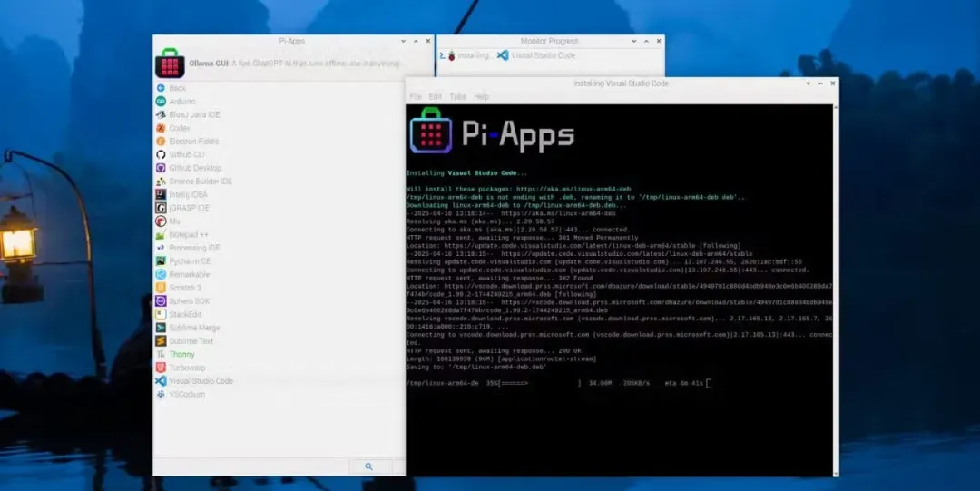Click Raspberry icon in Monitor Progress window
This screenshot has width=980, height=491.
[451, 55]
